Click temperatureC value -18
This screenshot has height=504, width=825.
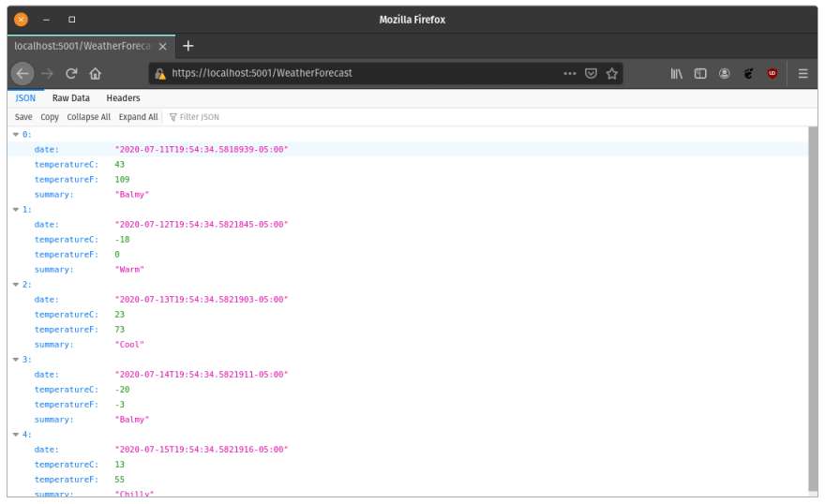click(x=122, y=240)
